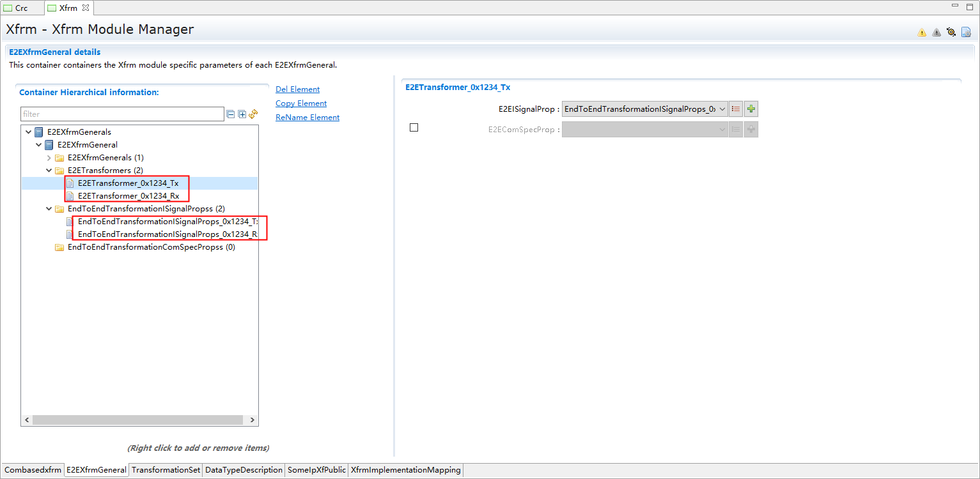Click red list icon next to E2EISignalProp
This screenshot has height=479, width=980.
point(736,109)
